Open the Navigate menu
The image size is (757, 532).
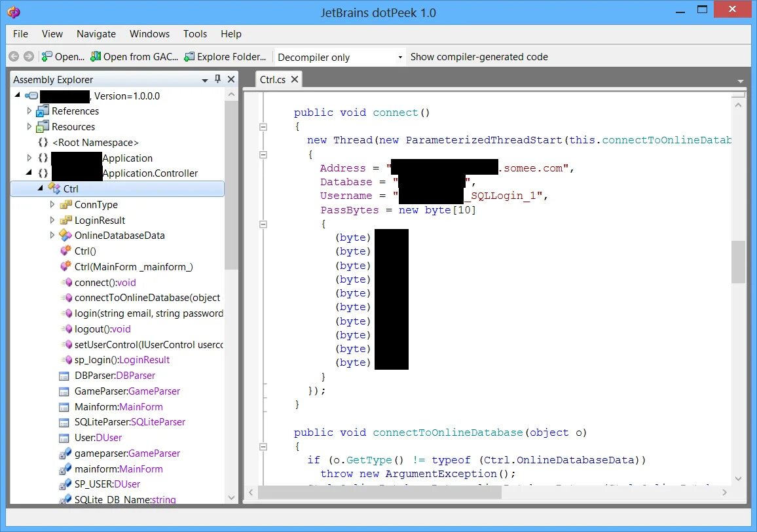click(x=96, y=34)
